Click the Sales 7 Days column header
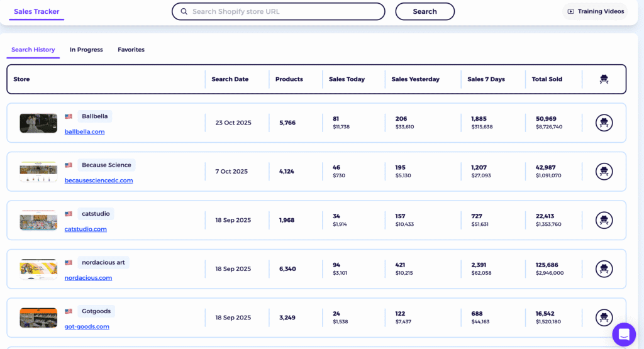The image size is (644, 349). click(486, 79)
